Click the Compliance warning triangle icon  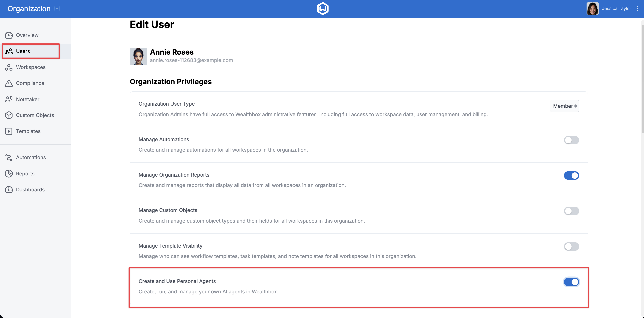[x=9, y=83]
